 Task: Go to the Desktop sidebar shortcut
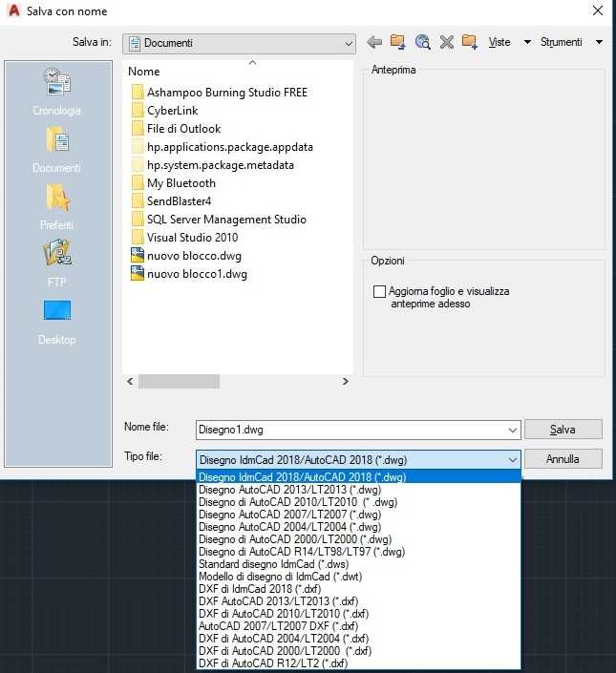[57, 322]
